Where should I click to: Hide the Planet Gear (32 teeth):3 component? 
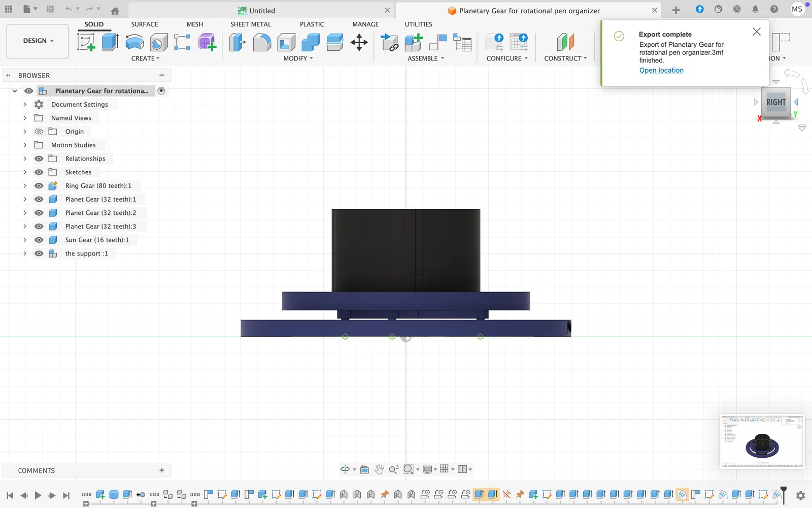(39, 227)
